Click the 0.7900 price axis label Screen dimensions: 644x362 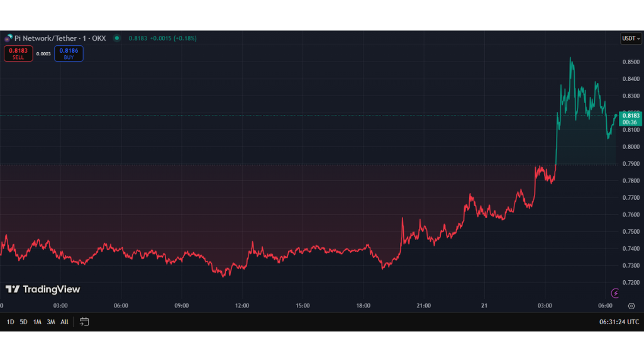tap(631, 164)
